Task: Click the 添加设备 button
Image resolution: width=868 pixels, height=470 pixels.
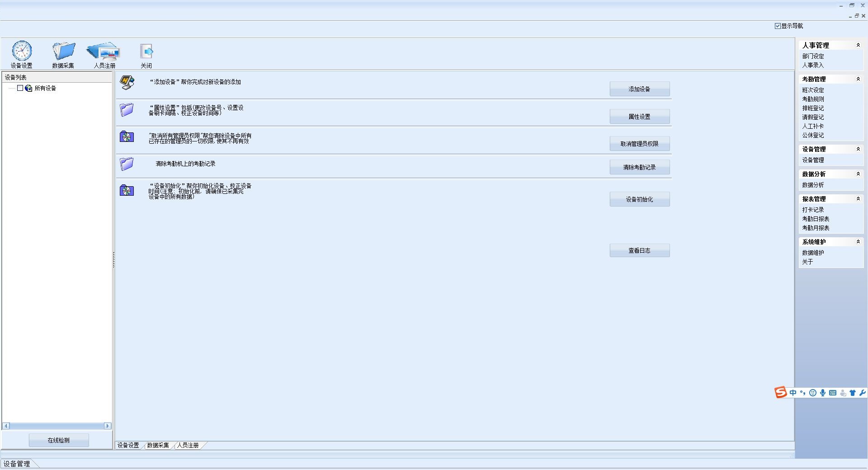Action: (640, 89)
